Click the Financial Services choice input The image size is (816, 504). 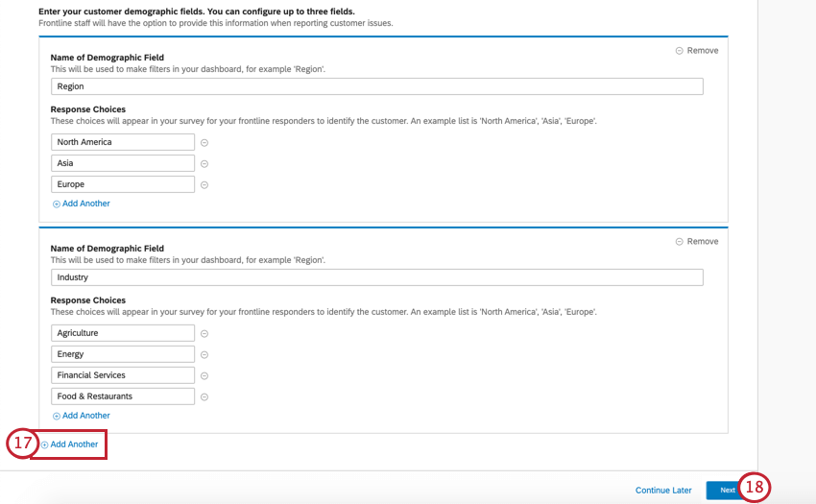123,375
